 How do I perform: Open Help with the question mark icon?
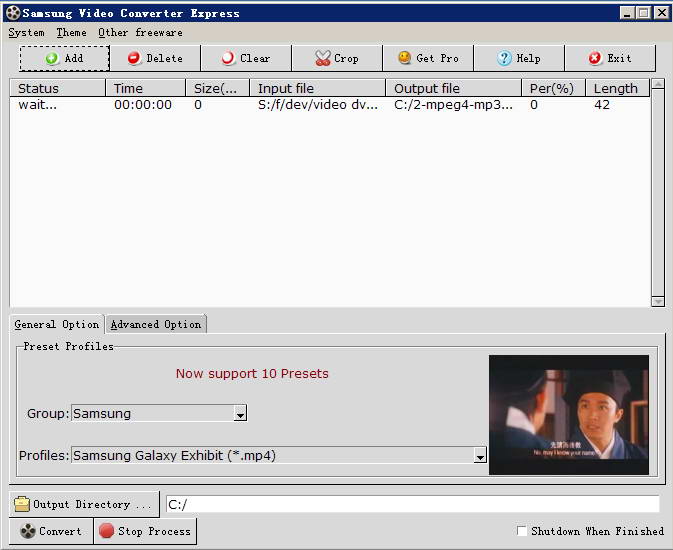(x=519, y=58)
